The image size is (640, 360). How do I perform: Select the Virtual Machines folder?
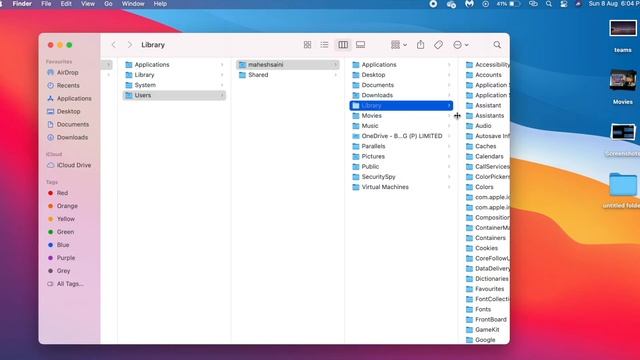pyautogui.click(x=401, y=187)
